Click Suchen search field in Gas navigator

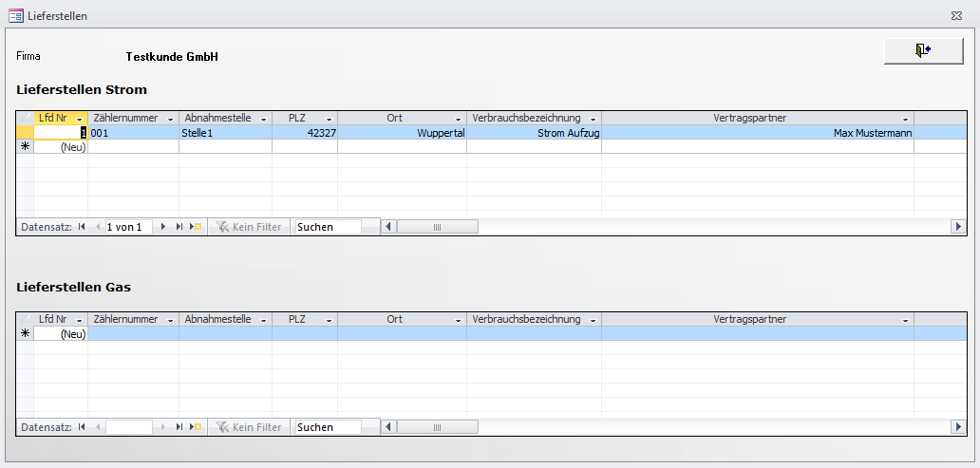click(x=328, y=427)
